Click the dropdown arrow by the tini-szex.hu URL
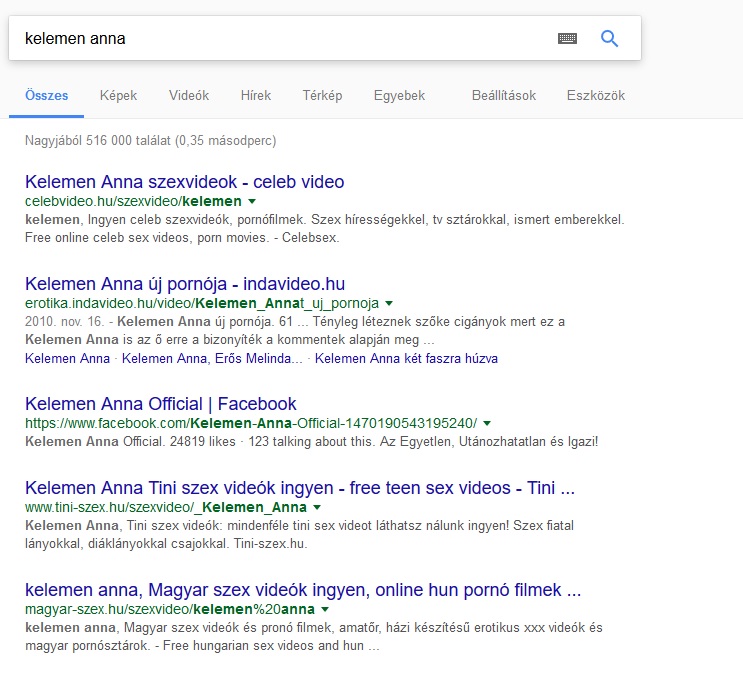The height and width of the screenshot is (674, 743). (317, 508)
